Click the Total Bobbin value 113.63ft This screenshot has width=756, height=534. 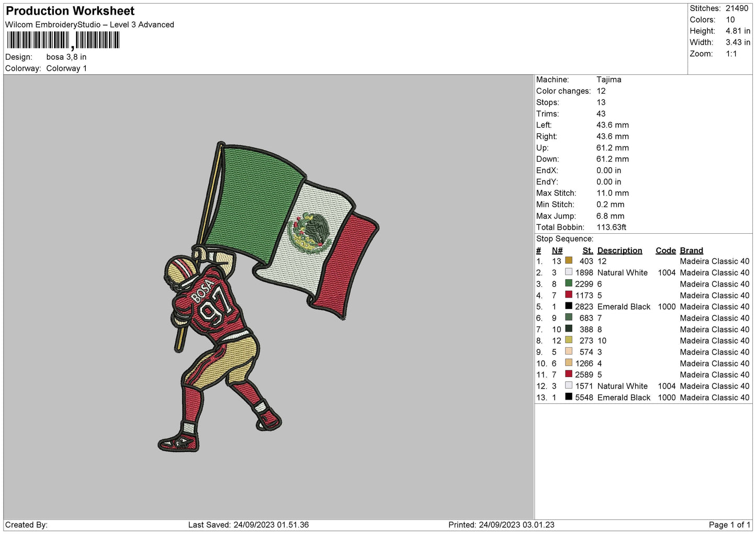(611, 228)
